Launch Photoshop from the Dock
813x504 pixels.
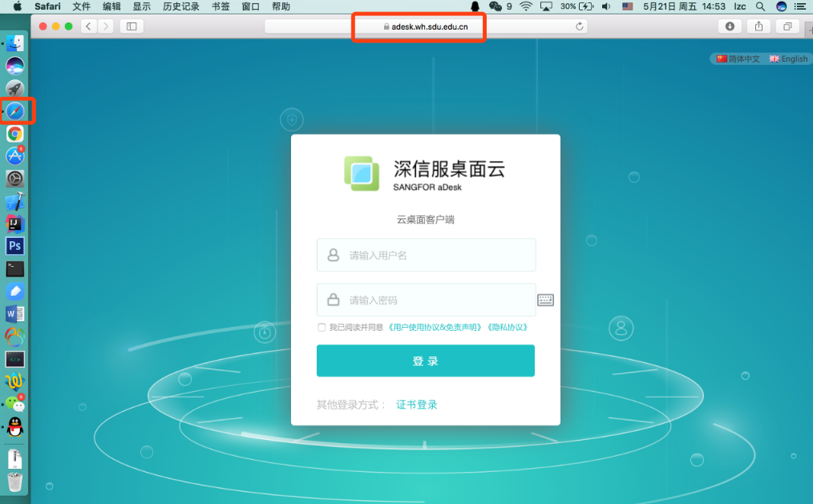pyautogui.click(x=14, y=246)
